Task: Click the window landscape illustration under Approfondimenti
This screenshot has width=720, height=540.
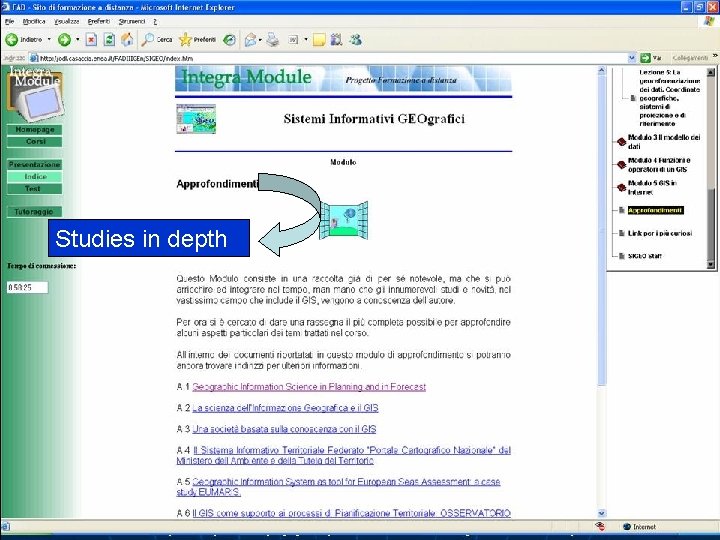Action: tap(344, 220)
